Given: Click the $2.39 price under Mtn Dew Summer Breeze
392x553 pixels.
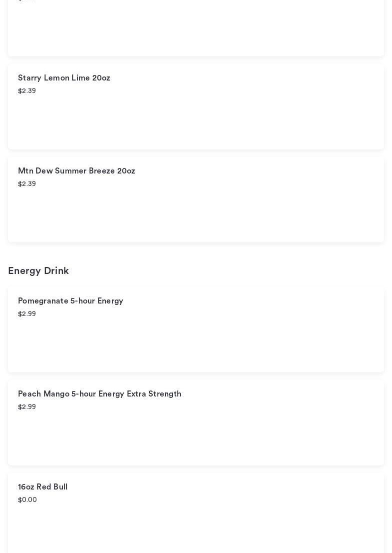Looking at the screenshot, I should click(x=27, y=184).
